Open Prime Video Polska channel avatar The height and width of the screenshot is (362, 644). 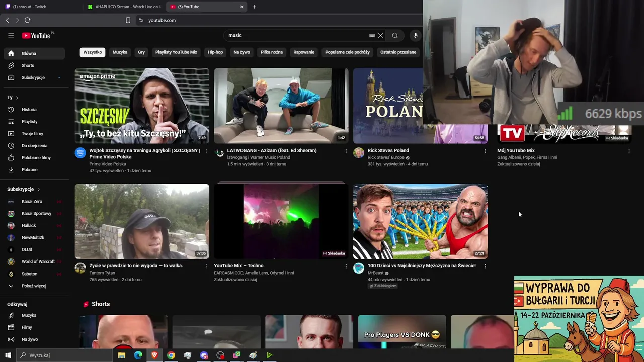[80, 153]
